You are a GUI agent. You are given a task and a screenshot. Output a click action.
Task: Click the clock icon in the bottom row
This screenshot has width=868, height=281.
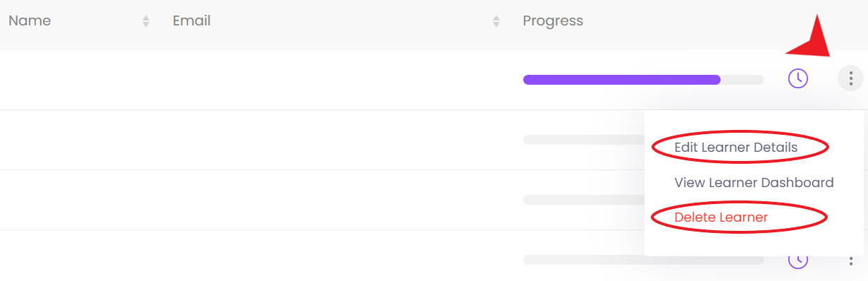point(797,261)
